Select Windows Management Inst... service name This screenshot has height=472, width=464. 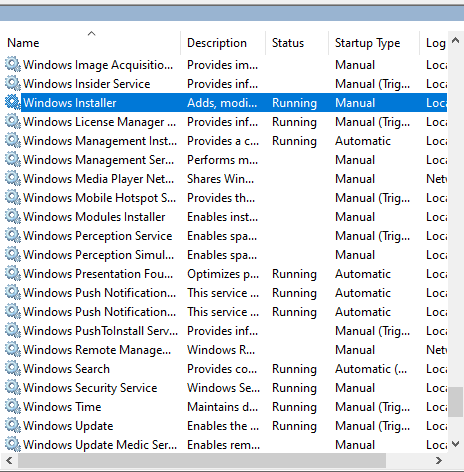[100, 141]
